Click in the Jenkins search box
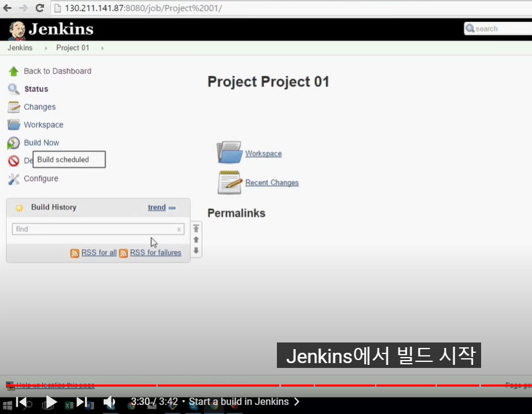Viewport: 532px width, 414px height. pyautogui.click(x=497, y=29)
